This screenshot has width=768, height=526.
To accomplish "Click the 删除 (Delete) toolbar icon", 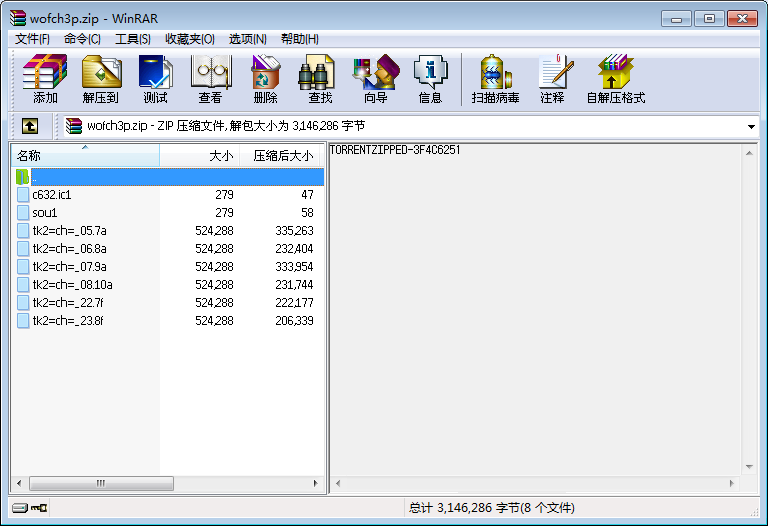I will pyautogui.click(x=265, y=79).
